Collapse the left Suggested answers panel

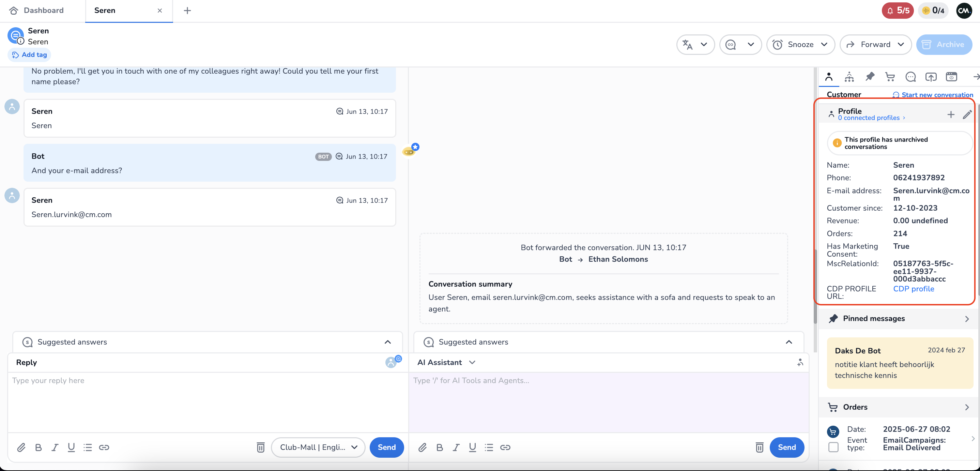(x=387, y=342)
